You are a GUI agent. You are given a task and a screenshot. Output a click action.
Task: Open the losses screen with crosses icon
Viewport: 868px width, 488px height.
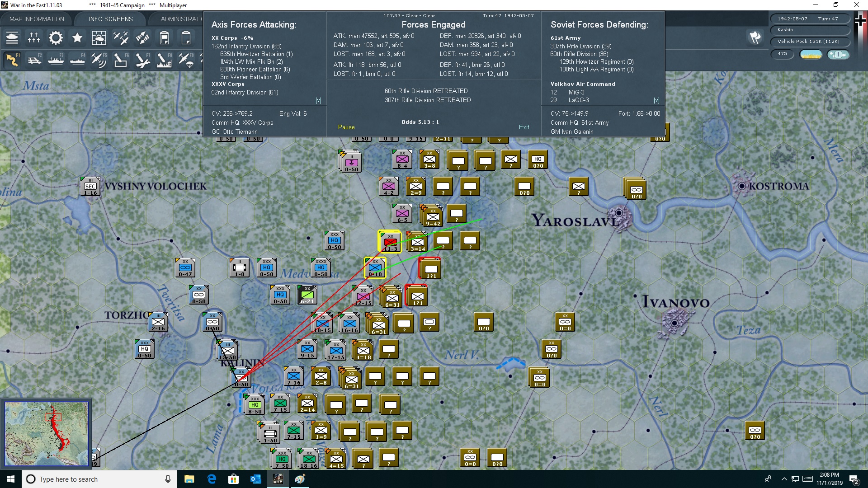(x=34, y=38)
